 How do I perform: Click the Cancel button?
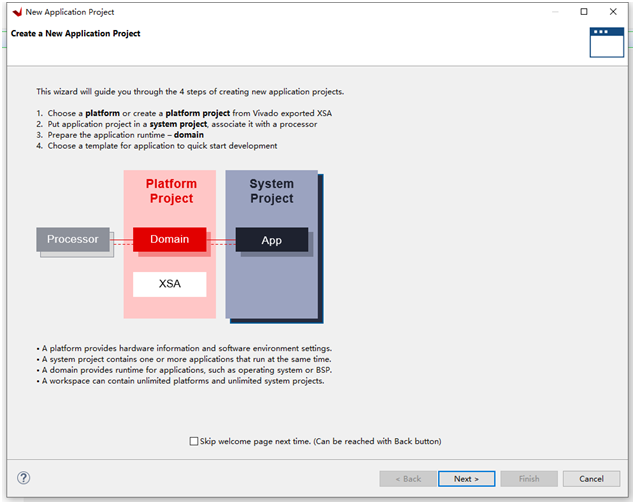point(591,478)
